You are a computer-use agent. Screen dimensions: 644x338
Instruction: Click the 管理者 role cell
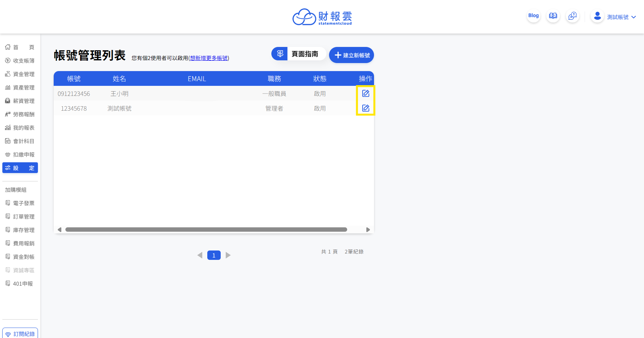coord(274,109)
